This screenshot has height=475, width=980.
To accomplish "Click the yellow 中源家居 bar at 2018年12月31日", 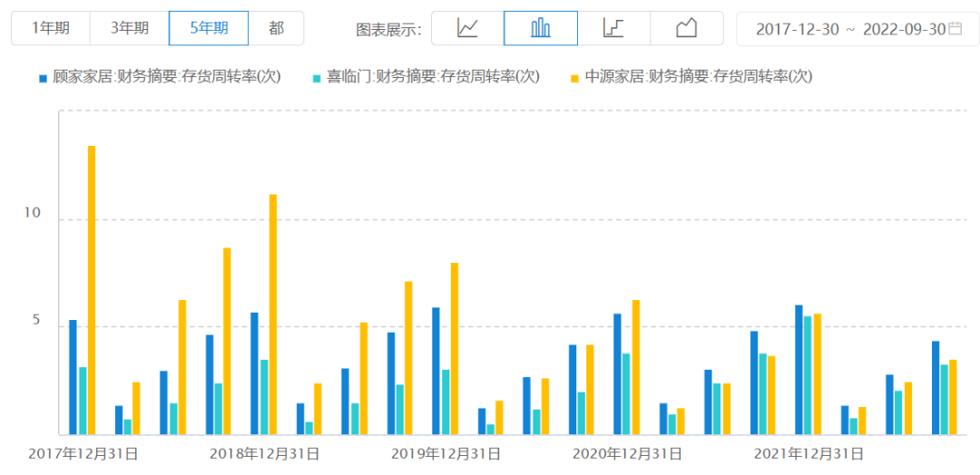I will 272,315.
